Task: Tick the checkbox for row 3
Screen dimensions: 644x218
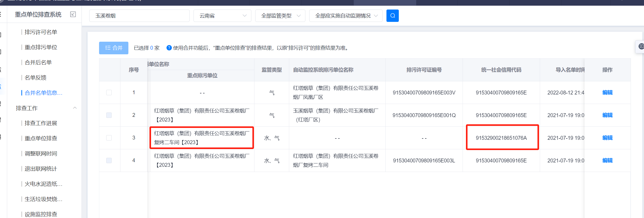Action: (109, 138)
